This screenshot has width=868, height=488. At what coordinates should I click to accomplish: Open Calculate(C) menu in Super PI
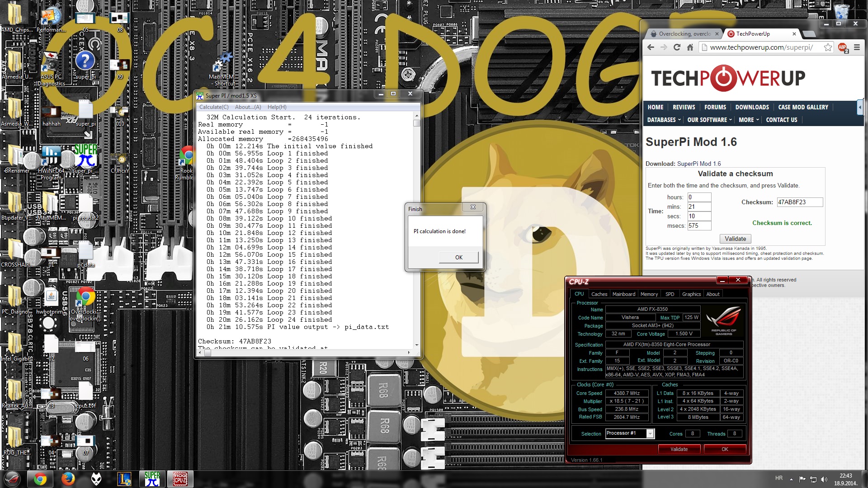[x=214, y=107]
